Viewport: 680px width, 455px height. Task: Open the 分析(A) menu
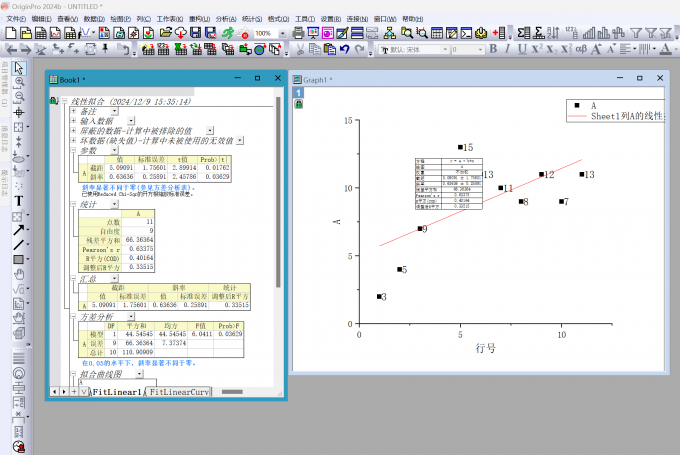click(x=226, y=19)
